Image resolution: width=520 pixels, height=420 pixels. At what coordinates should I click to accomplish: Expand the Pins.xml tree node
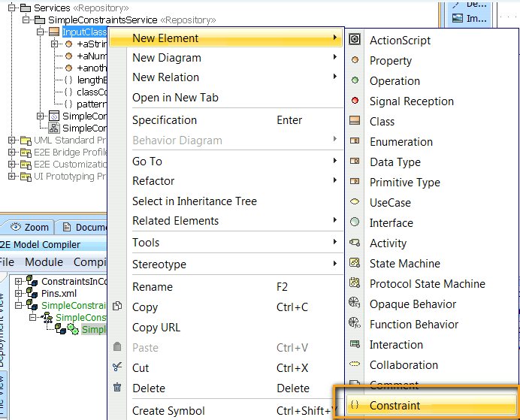click(x=19, y=293)
